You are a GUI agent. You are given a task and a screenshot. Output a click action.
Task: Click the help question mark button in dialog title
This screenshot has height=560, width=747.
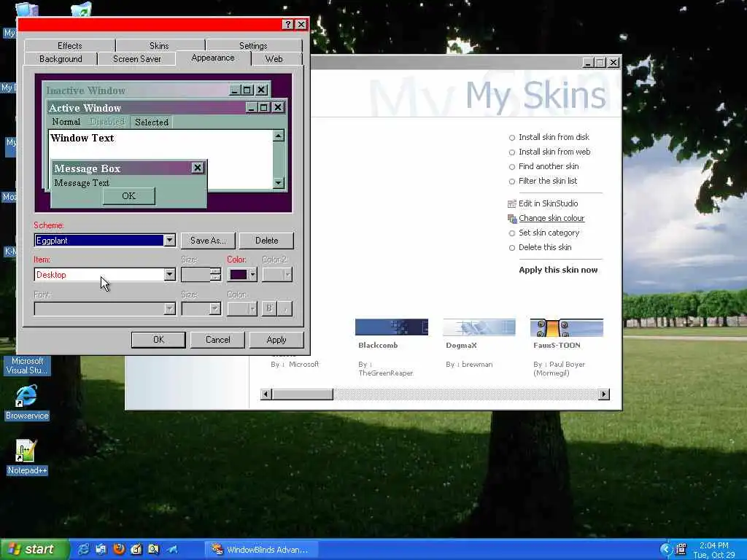[287, 24]
